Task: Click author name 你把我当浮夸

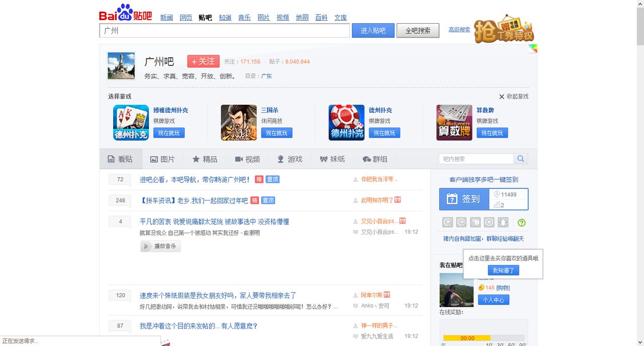Action: (x=379, y=179)
